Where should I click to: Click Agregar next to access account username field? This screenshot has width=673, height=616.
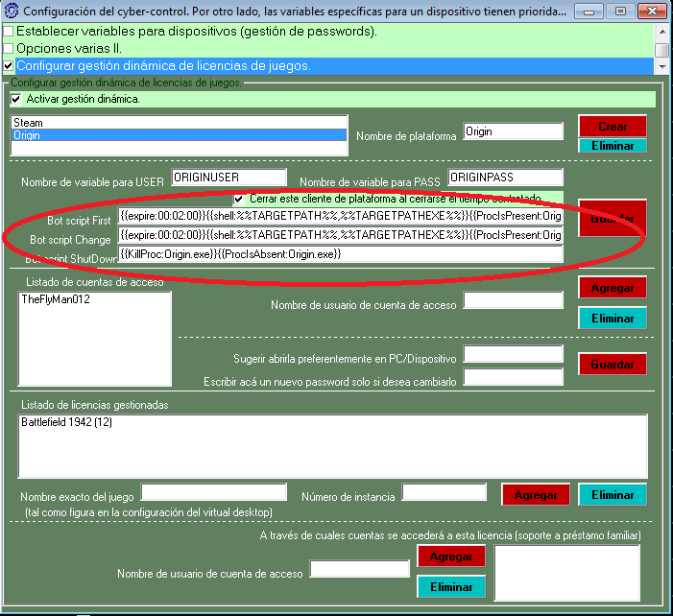(x=612, y=287)
